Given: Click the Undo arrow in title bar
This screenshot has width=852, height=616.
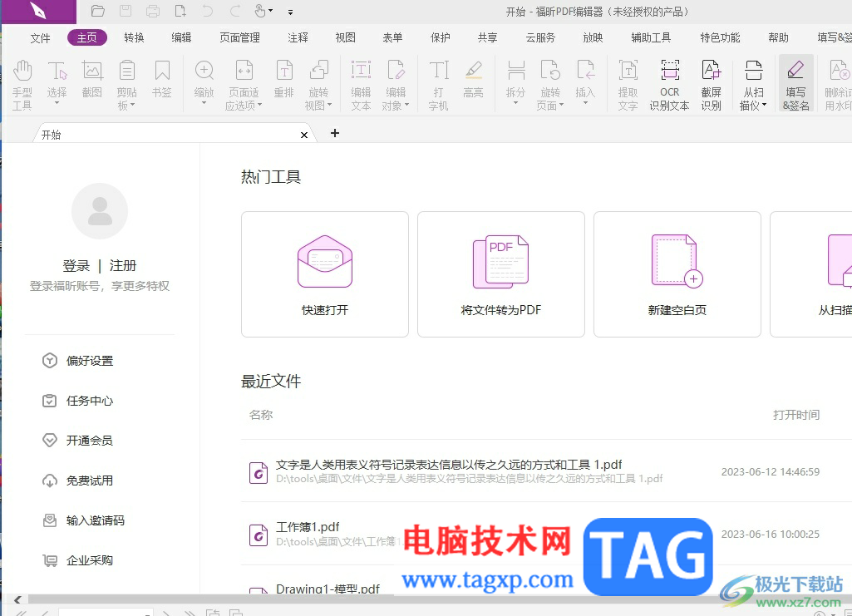Looking at the screenshot, I should pyautogui.click(x=208, y=11).
